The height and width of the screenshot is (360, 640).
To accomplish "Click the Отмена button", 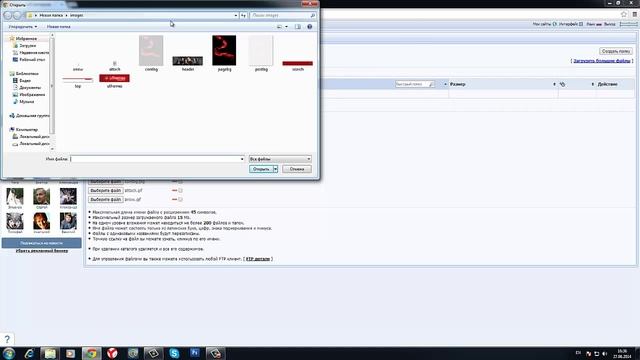I will 297,169.
